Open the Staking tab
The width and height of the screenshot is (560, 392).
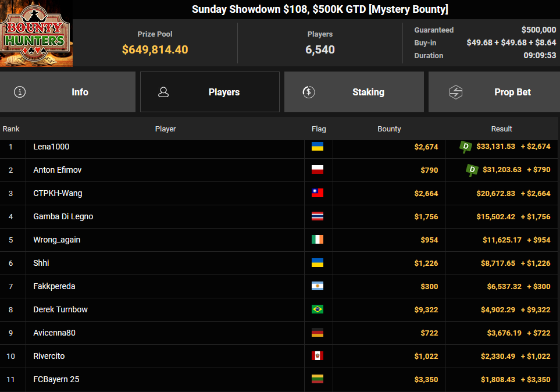coord(354,92)
